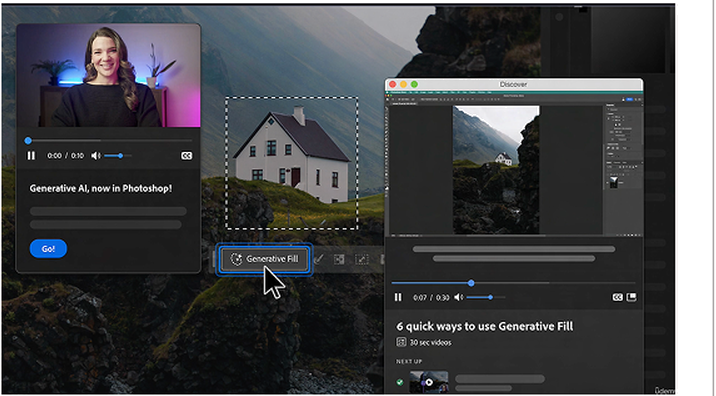
Task: Pause the video in the Generative AI card
Action: point(31,156)
